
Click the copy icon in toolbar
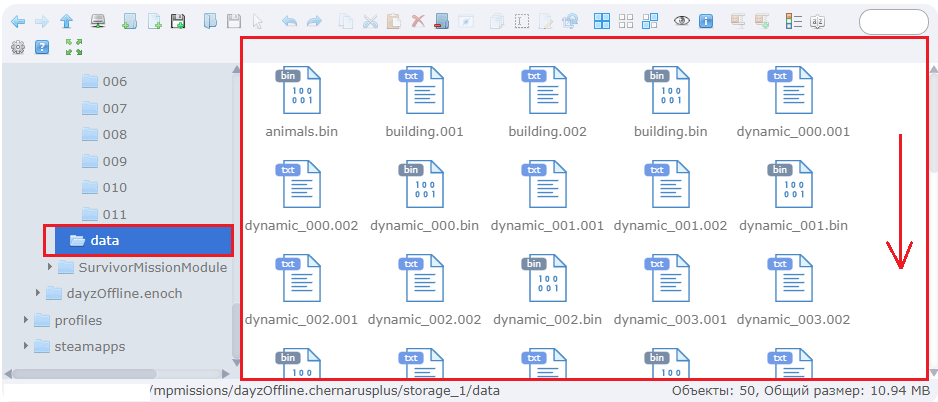(x=346, y=22)
